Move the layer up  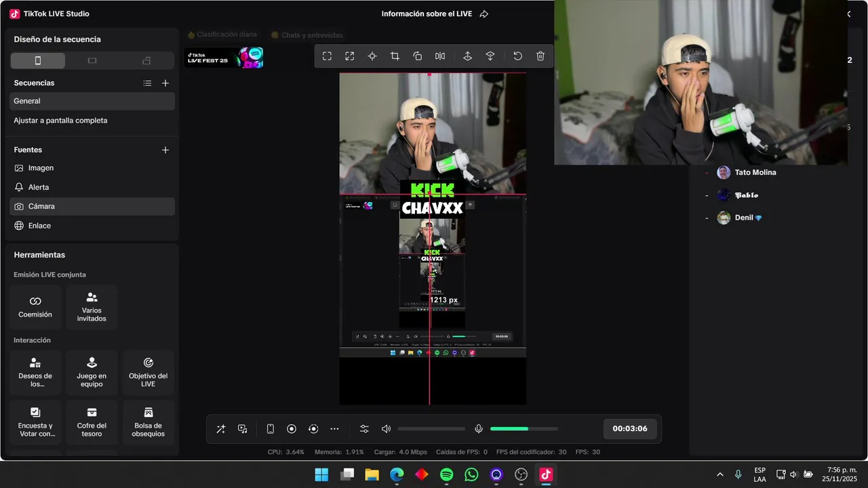point(467,56)
